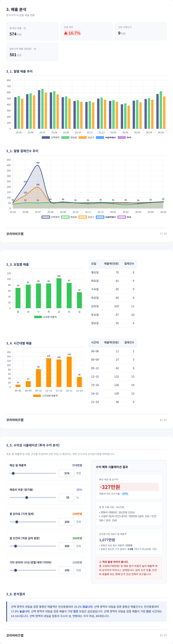The image size is (173, 644).
Task: Toggle 강남구 legend in the 월별 매출 추이 chart
Action: (x=87, y=137)
